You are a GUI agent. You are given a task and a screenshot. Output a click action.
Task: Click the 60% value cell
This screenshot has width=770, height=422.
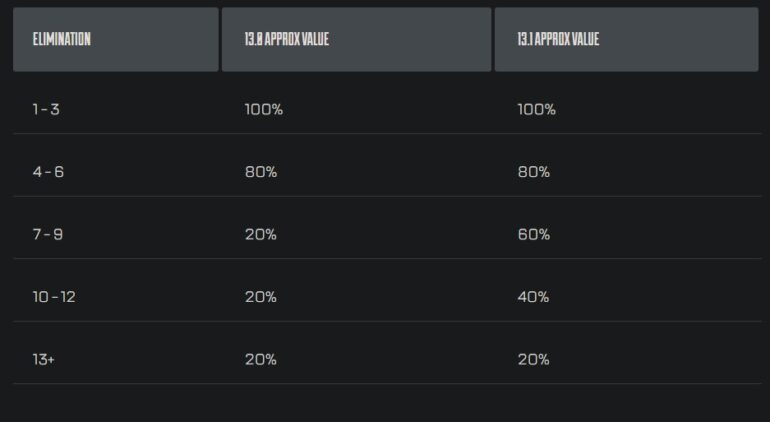tap(534, 234)
